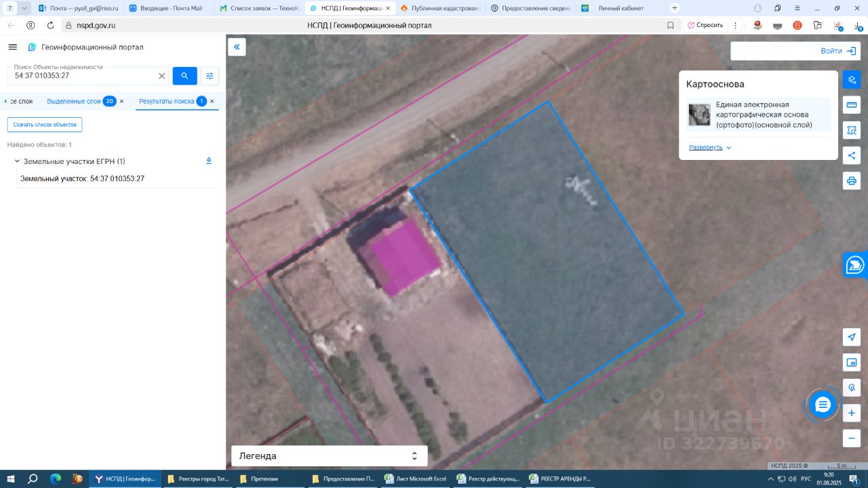Open a new browser tab
The image size is (868, 488).
[x=674, y=8]
